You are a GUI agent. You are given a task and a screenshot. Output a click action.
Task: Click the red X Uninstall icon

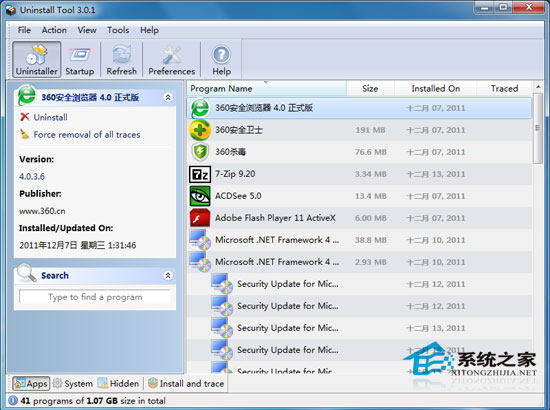coord(25,117)
